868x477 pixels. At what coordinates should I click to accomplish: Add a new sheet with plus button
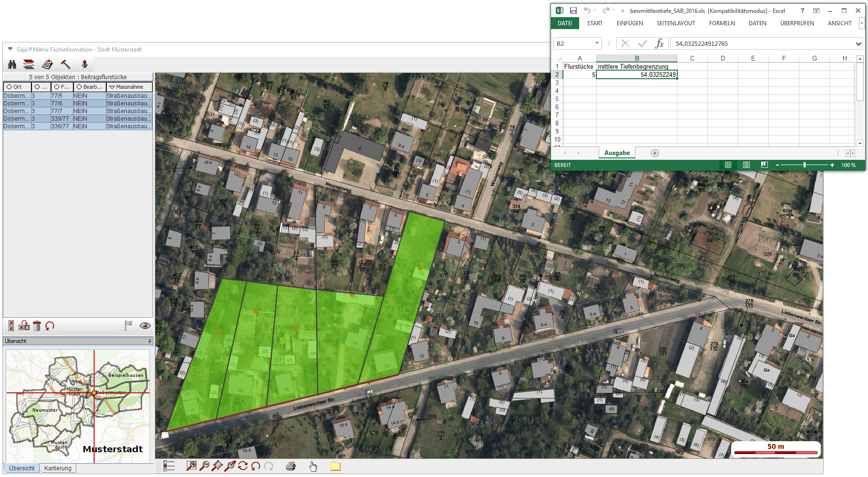click(x=655, y=153)
